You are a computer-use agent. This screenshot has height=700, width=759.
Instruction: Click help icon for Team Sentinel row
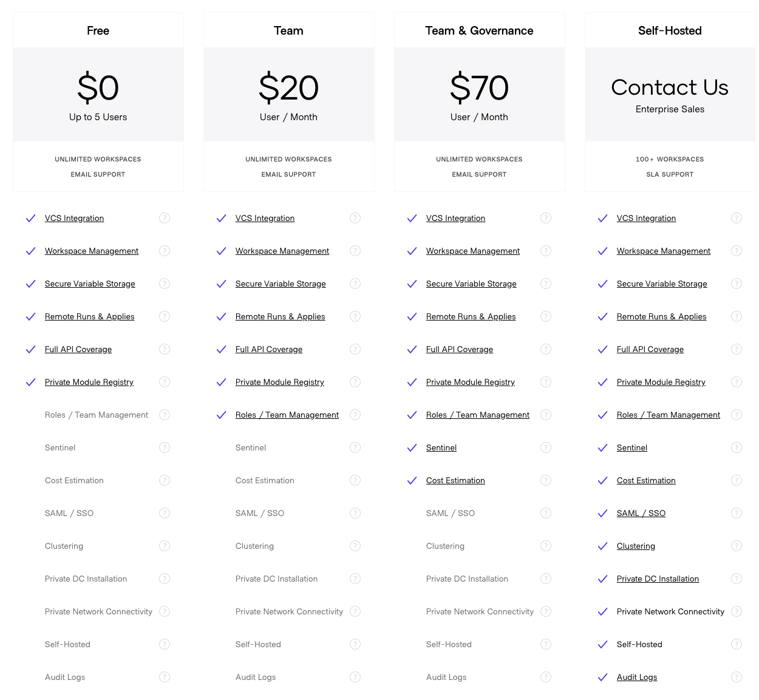pos(355,447)
